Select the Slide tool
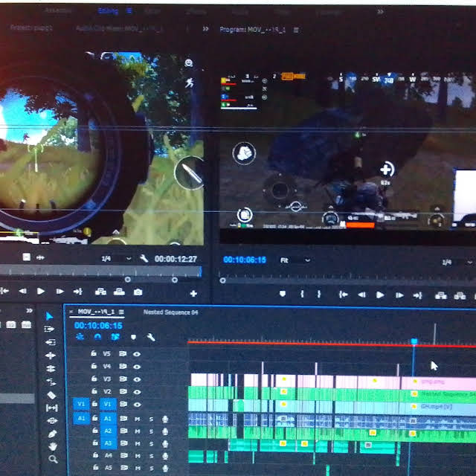The width and height of the screenshot is (476, 476). coord(52,420)
